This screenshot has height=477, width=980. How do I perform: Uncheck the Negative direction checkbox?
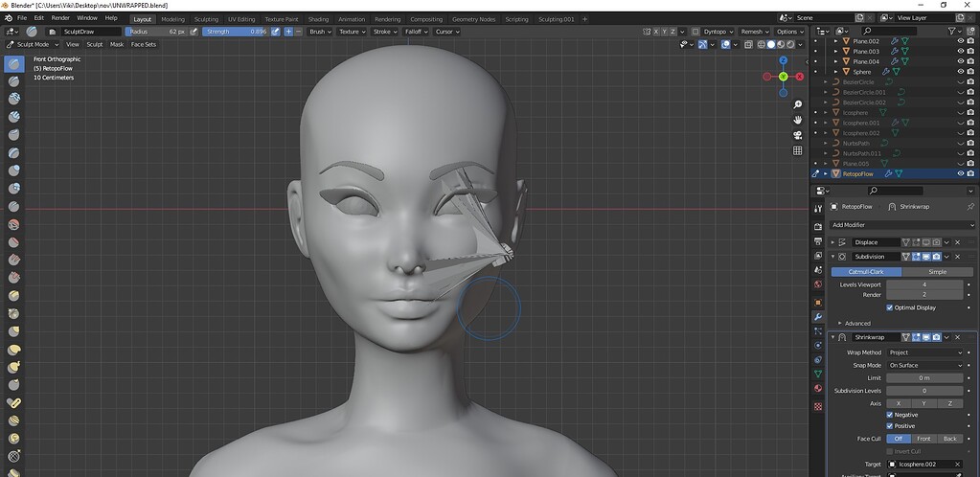pyautogui.click(x=889, y=415)
